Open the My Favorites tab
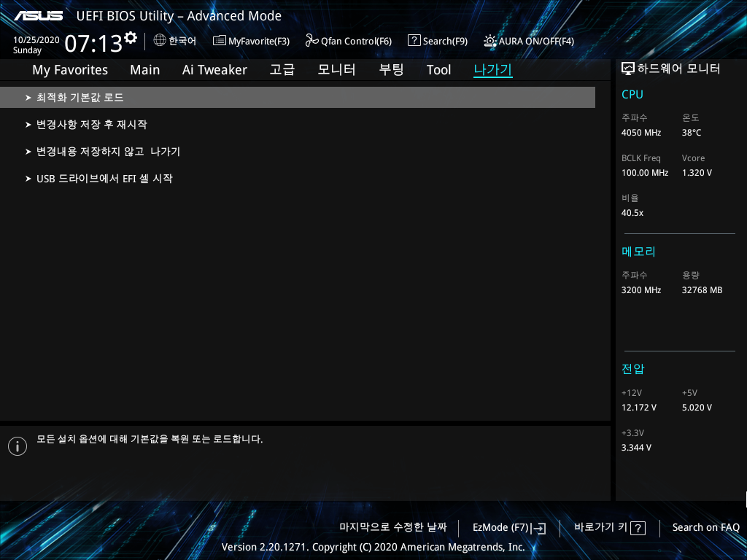747x560 pixels. (70, 70)
